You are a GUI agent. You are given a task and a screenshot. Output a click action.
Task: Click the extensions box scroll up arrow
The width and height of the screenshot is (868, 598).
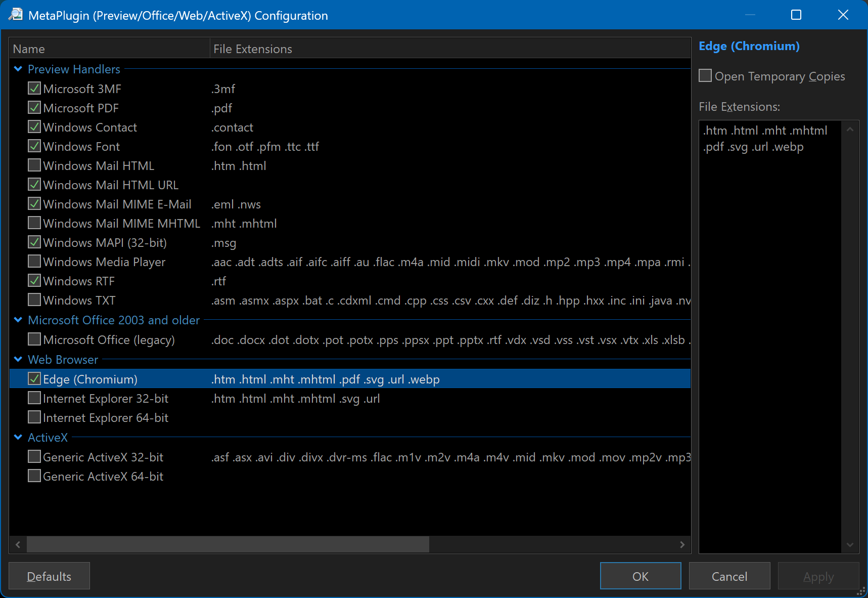point(850,130)
